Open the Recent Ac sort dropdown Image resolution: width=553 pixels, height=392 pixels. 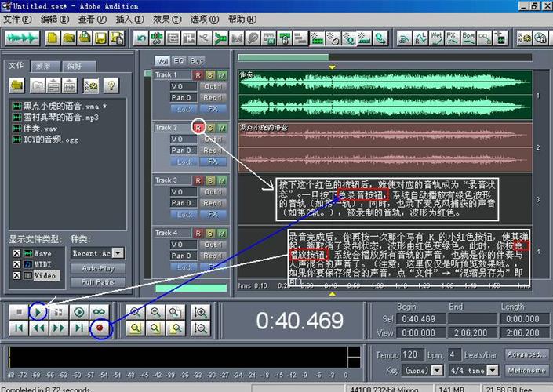118,253
